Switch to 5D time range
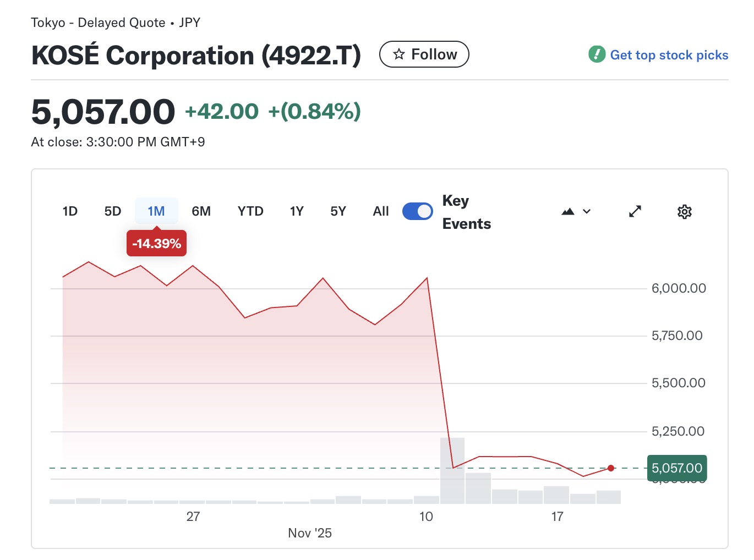Viewport: 754px width, 560px height. click(113, 212)
